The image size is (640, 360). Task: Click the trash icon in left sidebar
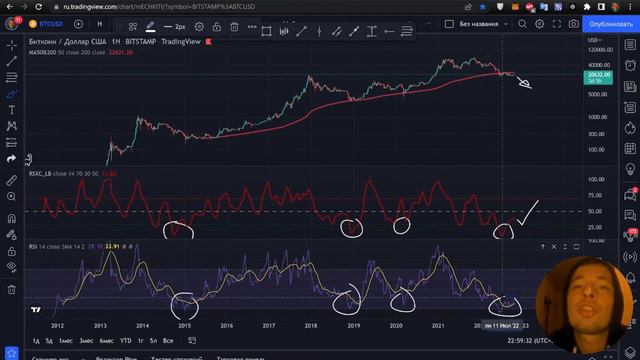tap(11, 289)
